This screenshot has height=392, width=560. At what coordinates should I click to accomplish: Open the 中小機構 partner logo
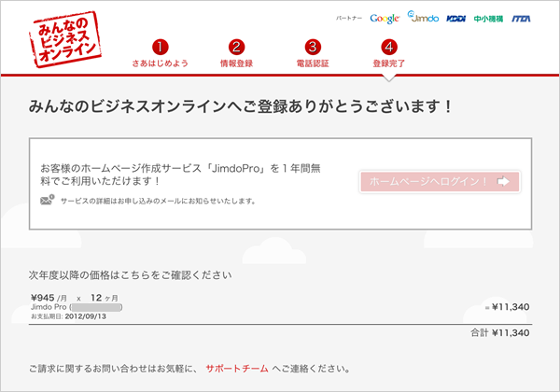(488, 19)
